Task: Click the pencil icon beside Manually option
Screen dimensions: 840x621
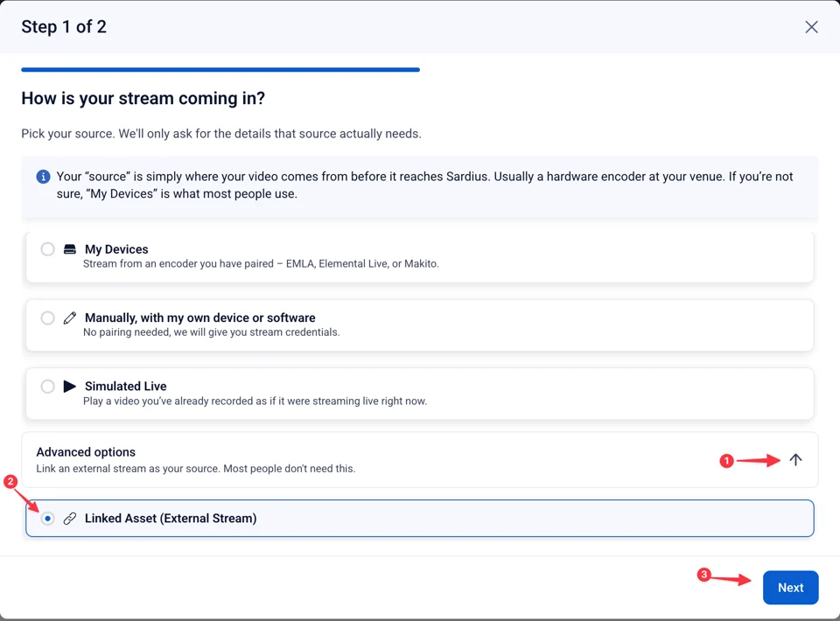Action: click(70, 318)
